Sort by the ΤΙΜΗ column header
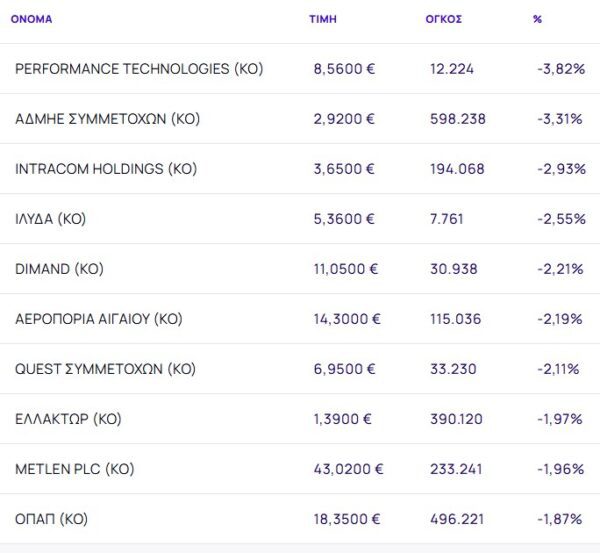The image size is (600, 553). point(323,19)
